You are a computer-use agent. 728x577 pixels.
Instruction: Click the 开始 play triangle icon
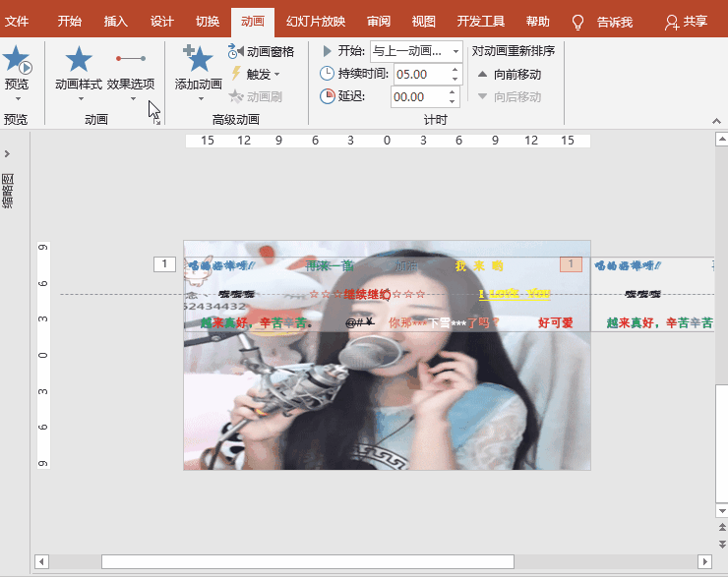pos(327,50)
